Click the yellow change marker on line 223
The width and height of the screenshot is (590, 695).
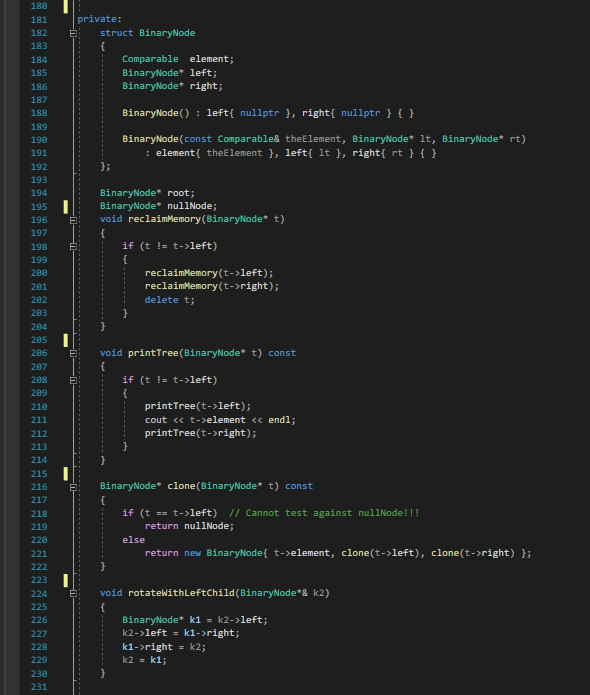[x=66, y=580]
